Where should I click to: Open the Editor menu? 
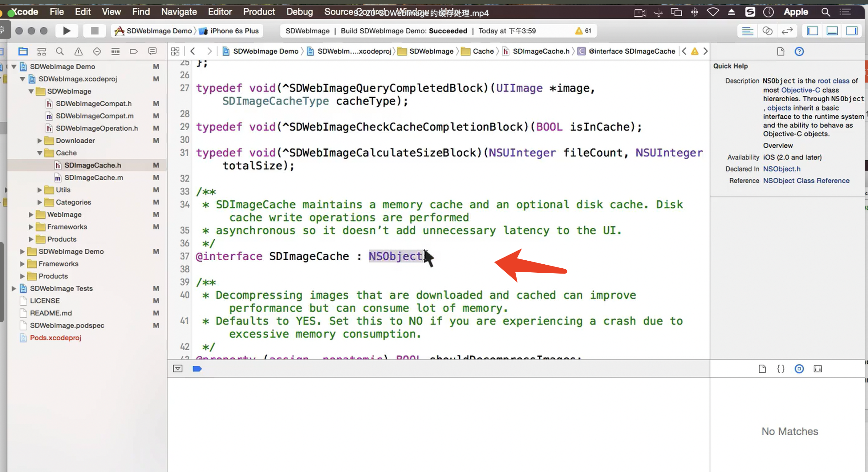(220, 12)
